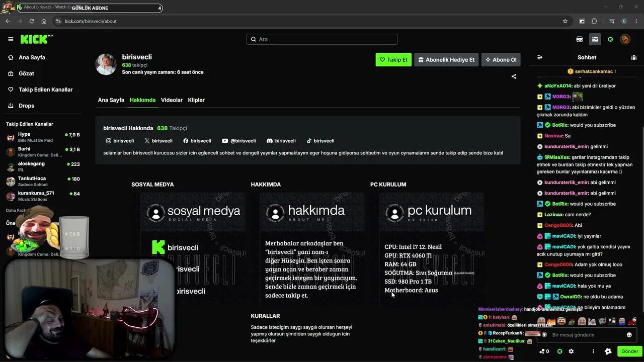Screen dimensions: 644x362
Task: Open Burhi channel in followed list
Action: click(x=43, y=152)
